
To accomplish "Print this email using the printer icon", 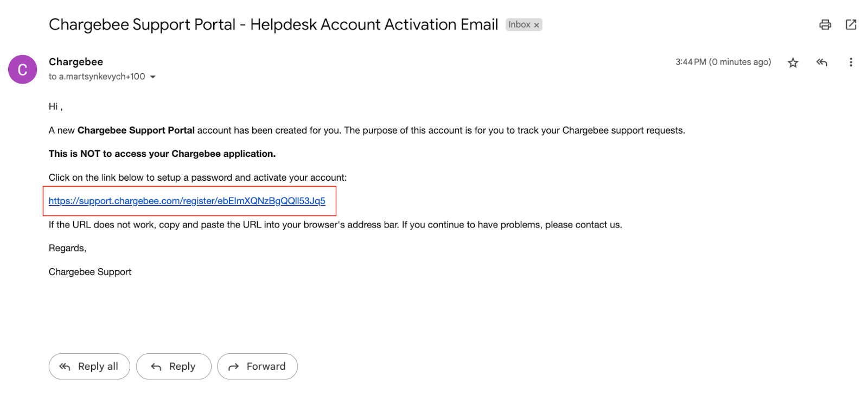I will pyautogui.click(x=825, y=24).
